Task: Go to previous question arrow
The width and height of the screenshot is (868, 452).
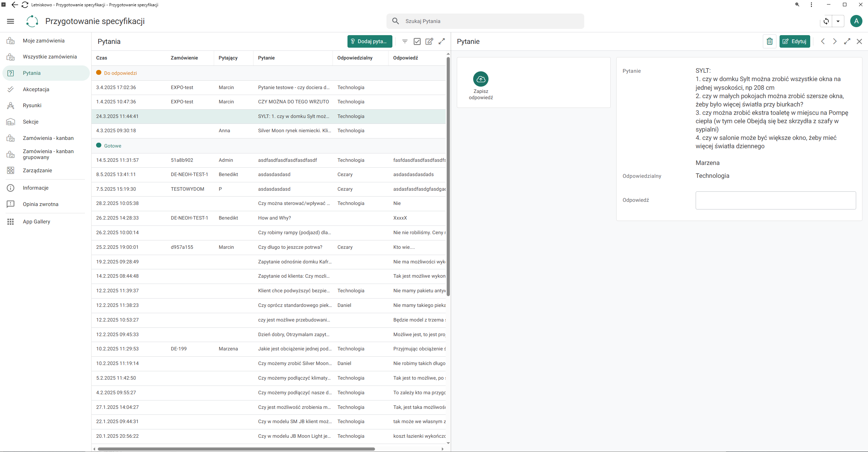Action: 823,41
